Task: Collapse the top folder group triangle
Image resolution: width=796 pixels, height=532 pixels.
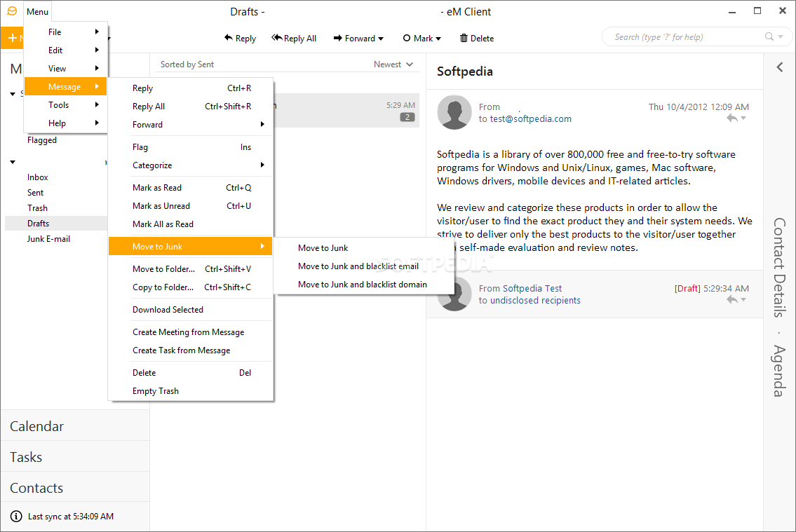Action: (13, 94)
